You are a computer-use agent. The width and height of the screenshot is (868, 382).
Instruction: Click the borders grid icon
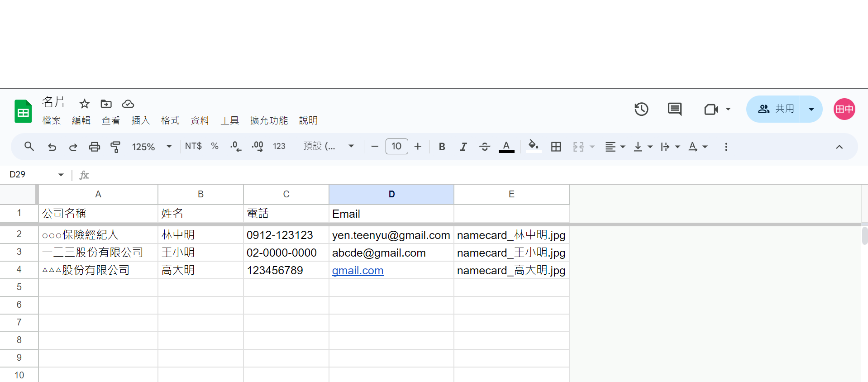(x=556, y=147)
